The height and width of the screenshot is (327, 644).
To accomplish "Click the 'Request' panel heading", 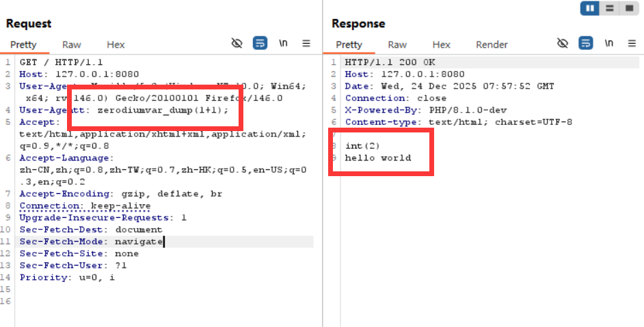I will click(x=29, y=24).
